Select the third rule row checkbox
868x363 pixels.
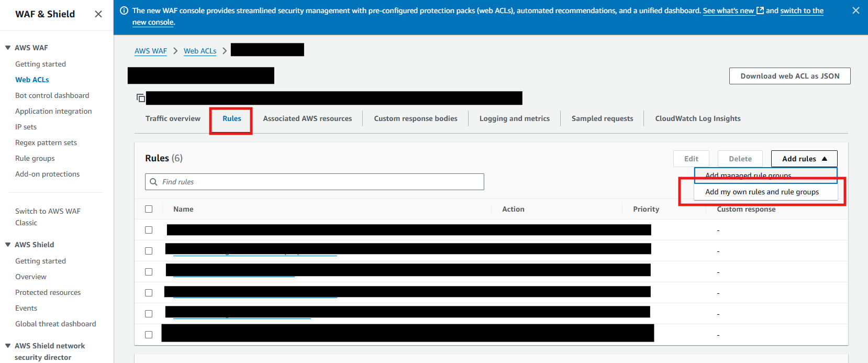[x=149, y=272]
